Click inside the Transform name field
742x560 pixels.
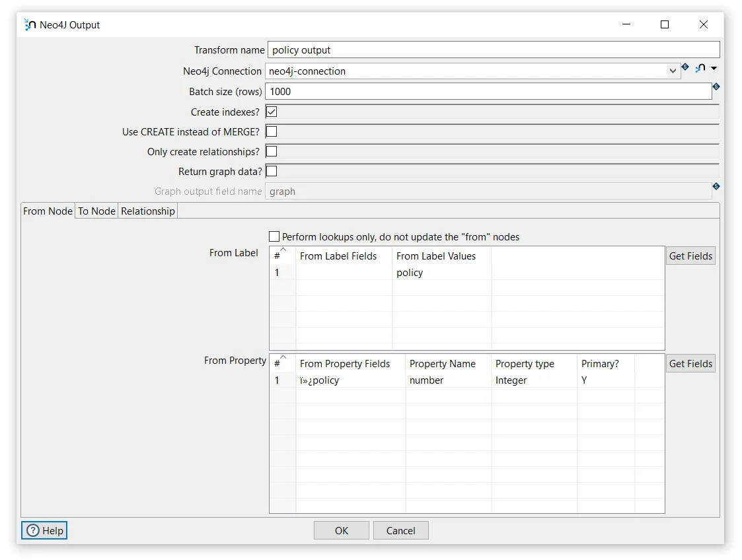coord(463,50)
